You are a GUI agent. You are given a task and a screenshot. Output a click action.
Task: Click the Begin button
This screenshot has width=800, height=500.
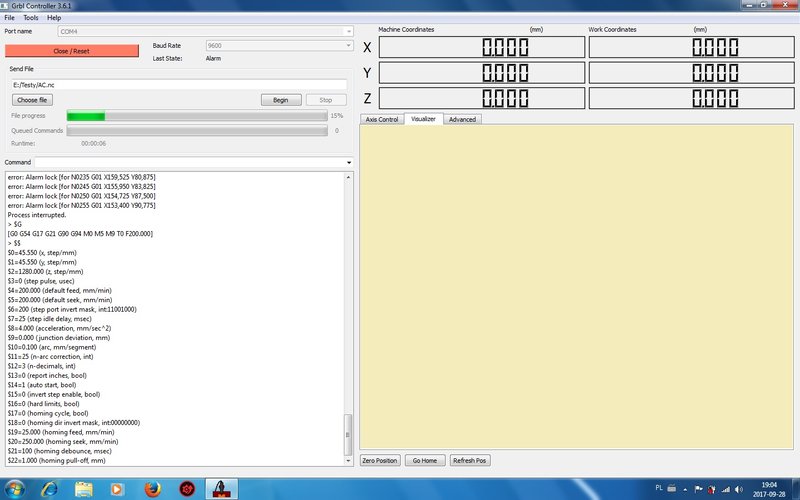[281, 100]
